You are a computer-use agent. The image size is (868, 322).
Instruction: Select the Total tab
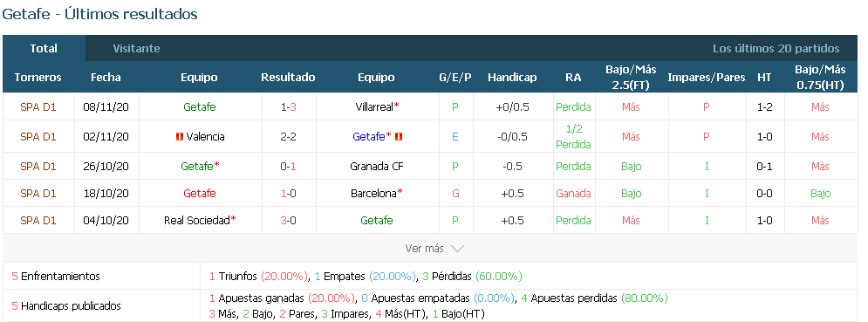[x=44, y=48]
